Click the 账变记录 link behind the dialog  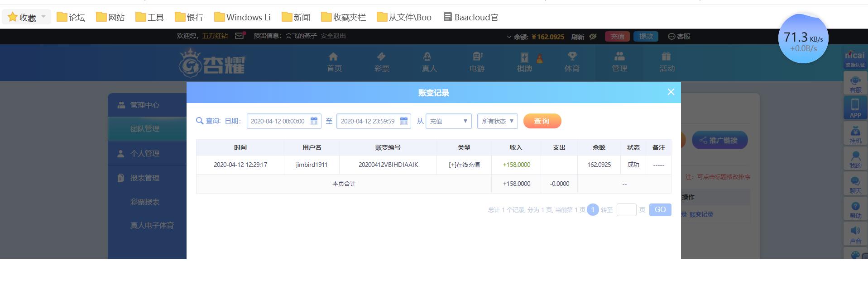click(701, 214)
